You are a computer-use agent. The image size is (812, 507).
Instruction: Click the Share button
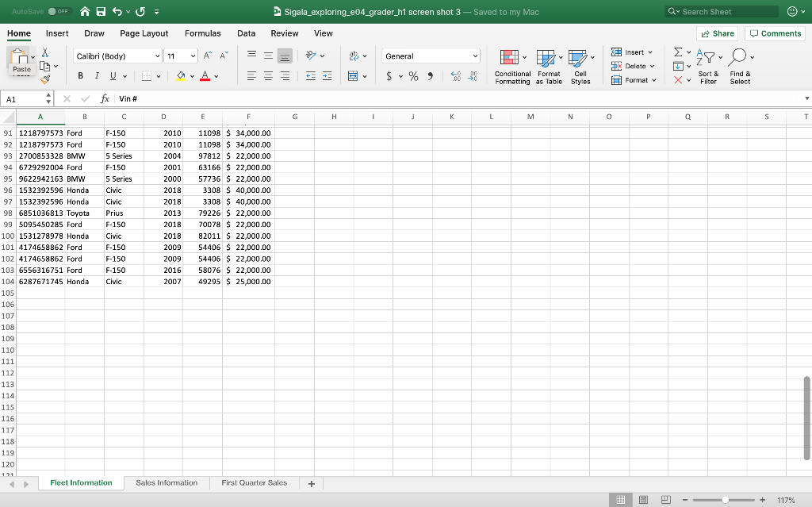tap(716, 33)
